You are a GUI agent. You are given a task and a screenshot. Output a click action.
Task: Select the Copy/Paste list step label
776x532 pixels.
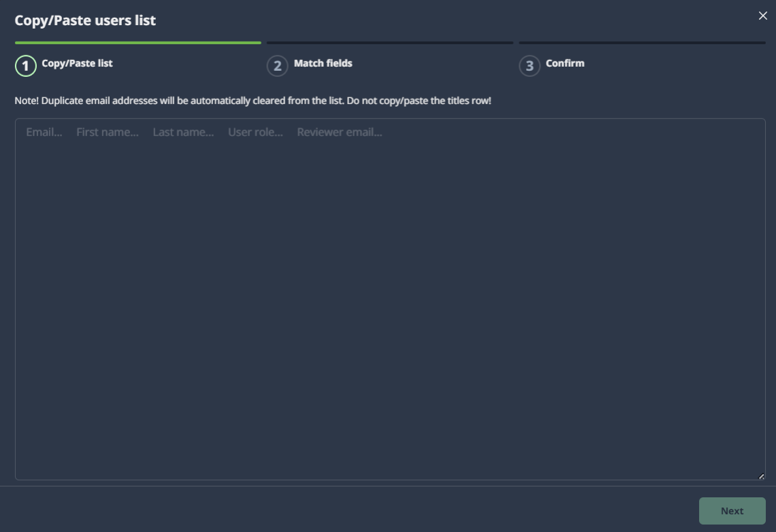(77, 63)
